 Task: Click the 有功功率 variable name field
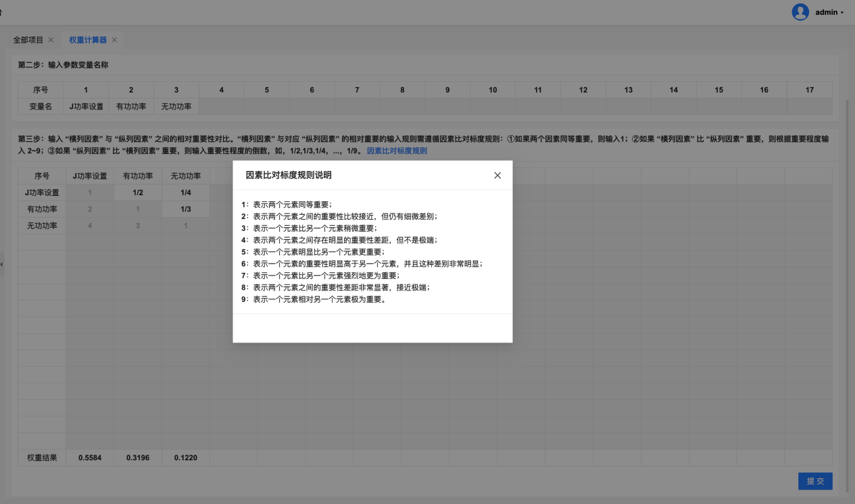pyautogui.click(x=131, y=107)
